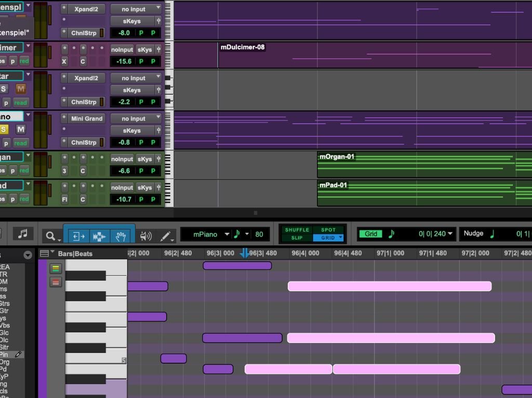Open the 'no input' selector on Piano track
The width and height of the screenshot is (532, 398).
click(x=137, y=119)
